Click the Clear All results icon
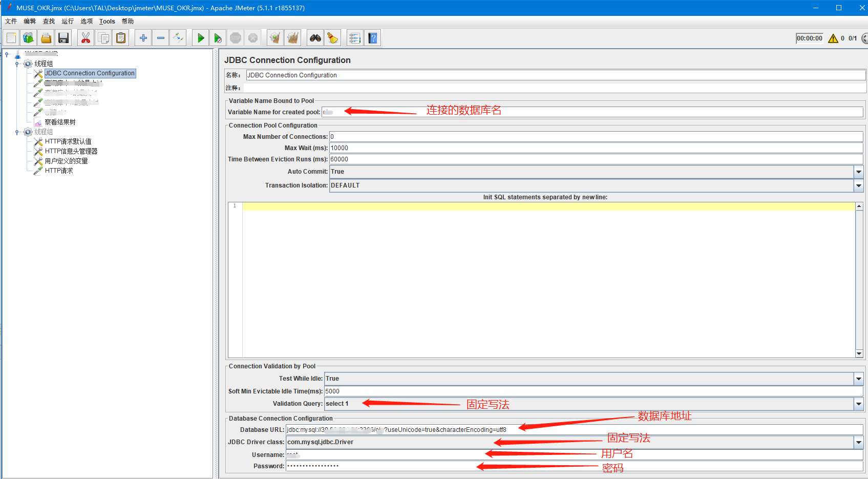The height and width of the screenshot is (479, 868). (293, 38)
